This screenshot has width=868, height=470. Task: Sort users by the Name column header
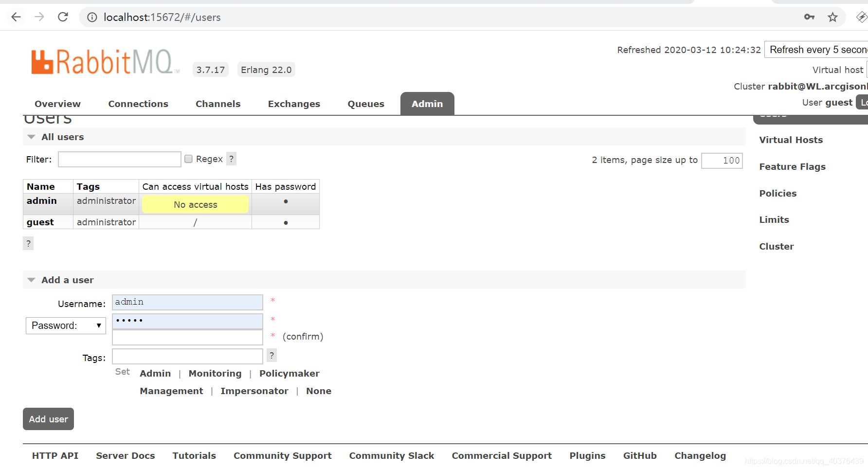point(41,186)
